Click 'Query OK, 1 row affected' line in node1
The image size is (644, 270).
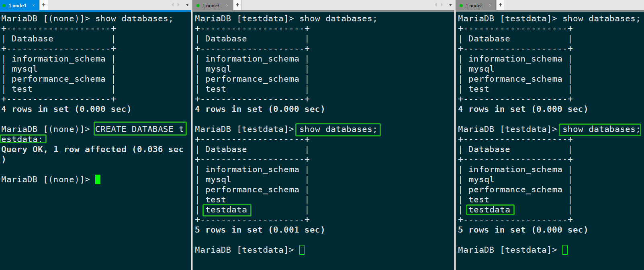pos(92,149)
